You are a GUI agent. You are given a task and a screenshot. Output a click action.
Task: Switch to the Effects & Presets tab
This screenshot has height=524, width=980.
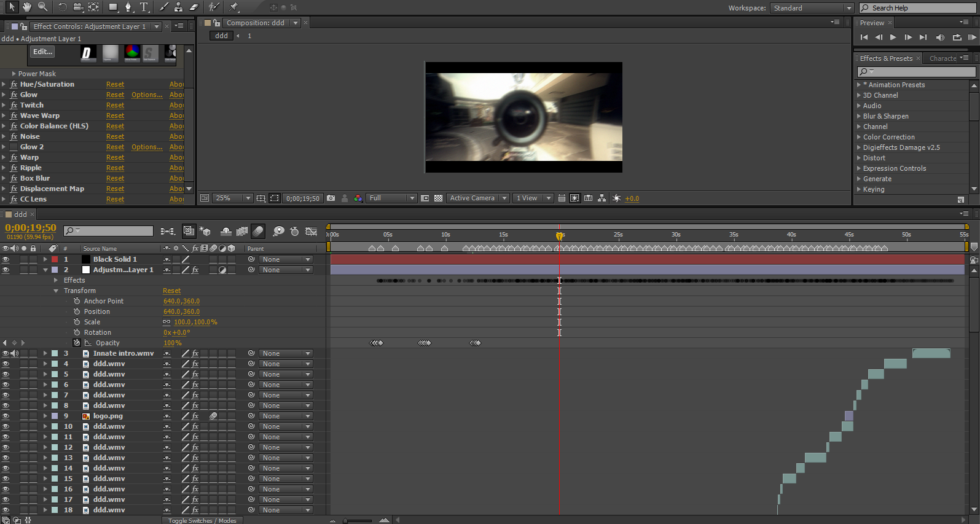click(886, 58)
